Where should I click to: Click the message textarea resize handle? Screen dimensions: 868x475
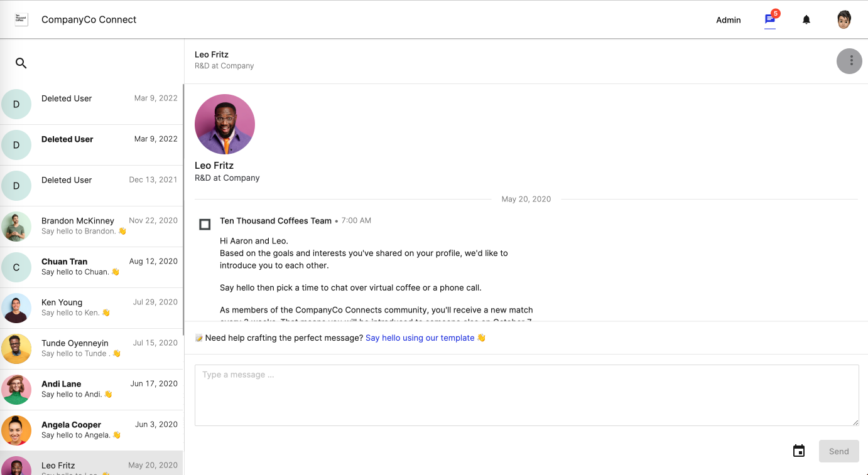pos(855,422)
